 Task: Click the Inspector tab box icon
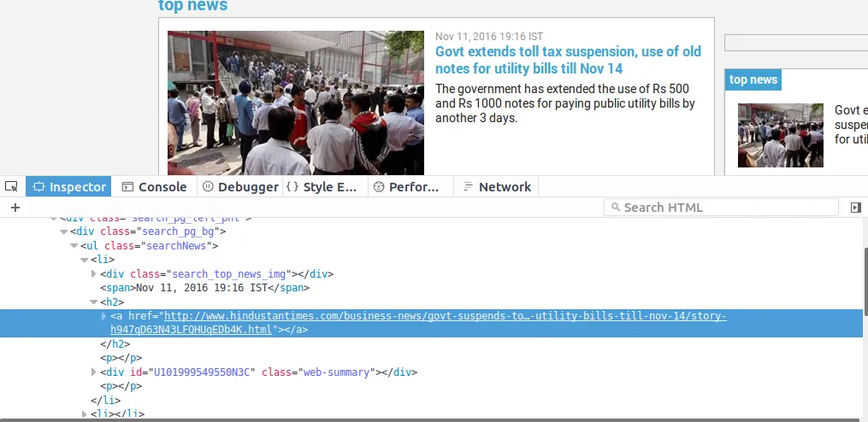point(38,187)
